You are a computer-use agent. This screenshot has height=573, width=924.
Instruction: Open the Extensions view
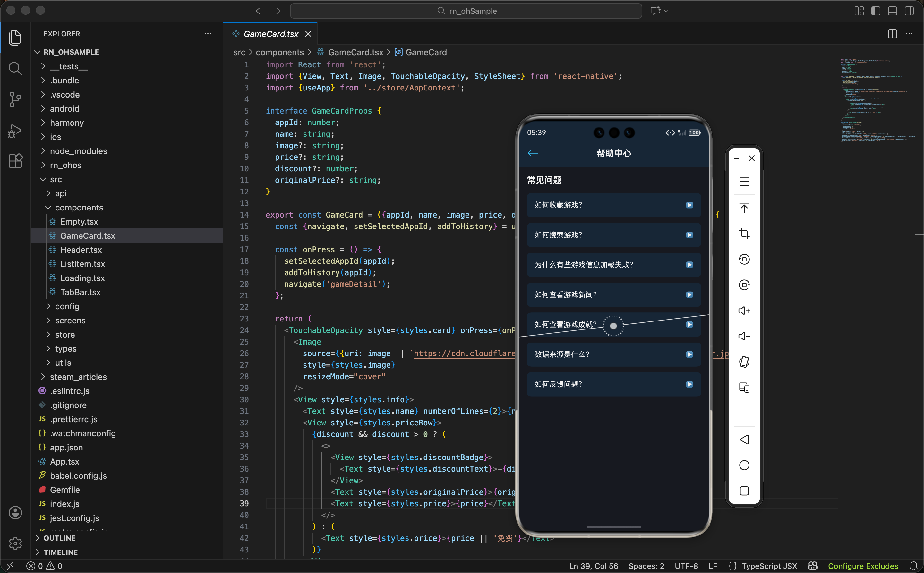point(15,161)
